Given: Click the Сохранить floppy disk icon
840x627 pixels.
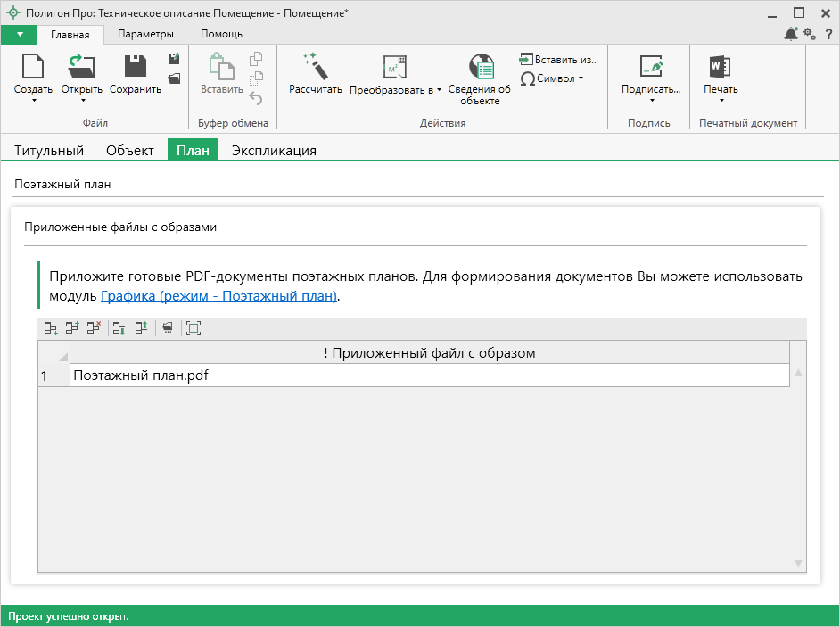Looking at the screenshot, I should point(136,68).
